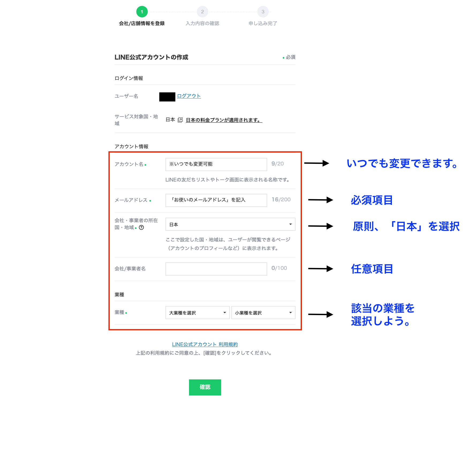Image resolution: width=476 pixels, height=468 pixels.
Task: Click the step 3 circle 申し込み完了
Action: 263,12
